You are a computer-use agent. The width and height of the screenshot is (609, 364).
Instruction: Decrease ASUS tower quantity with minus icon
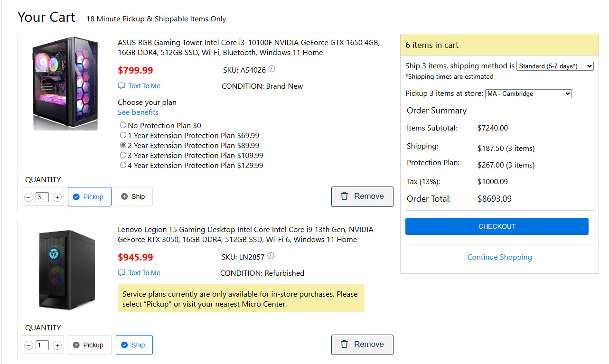point(29,197)
